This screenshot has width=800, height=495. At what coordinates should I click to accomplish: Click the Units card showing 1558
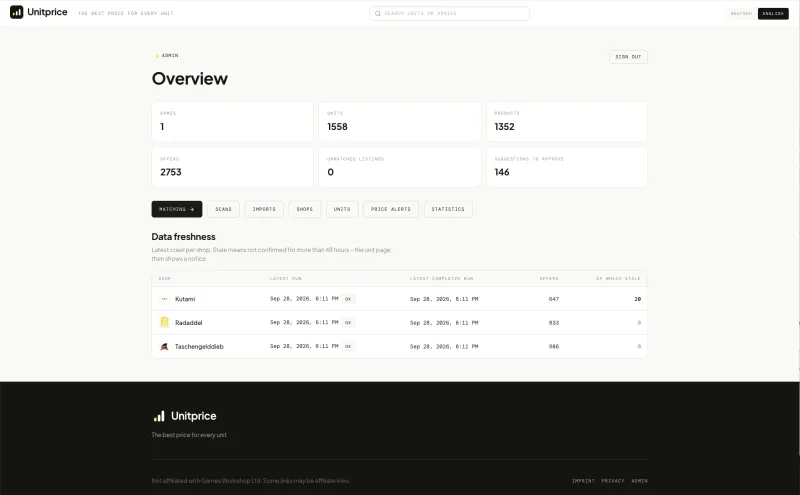pos(399,121)
